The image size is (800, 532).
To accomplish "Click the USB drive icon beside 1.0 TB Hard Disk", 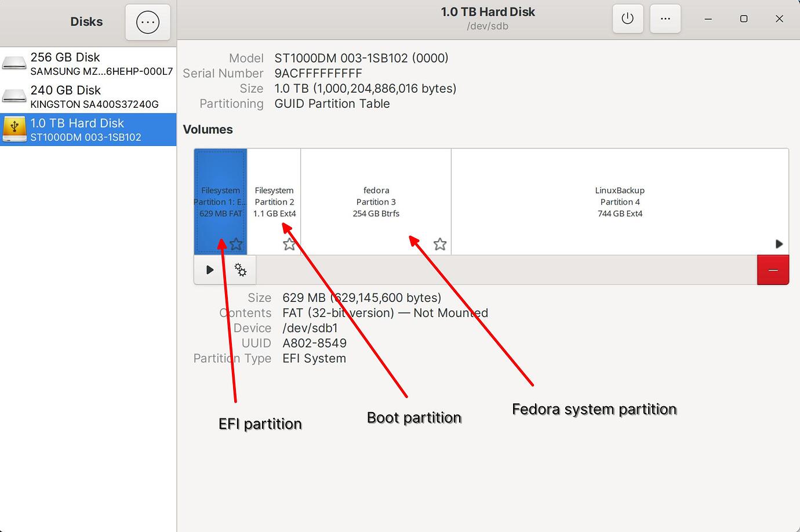I will pos(14,129).
